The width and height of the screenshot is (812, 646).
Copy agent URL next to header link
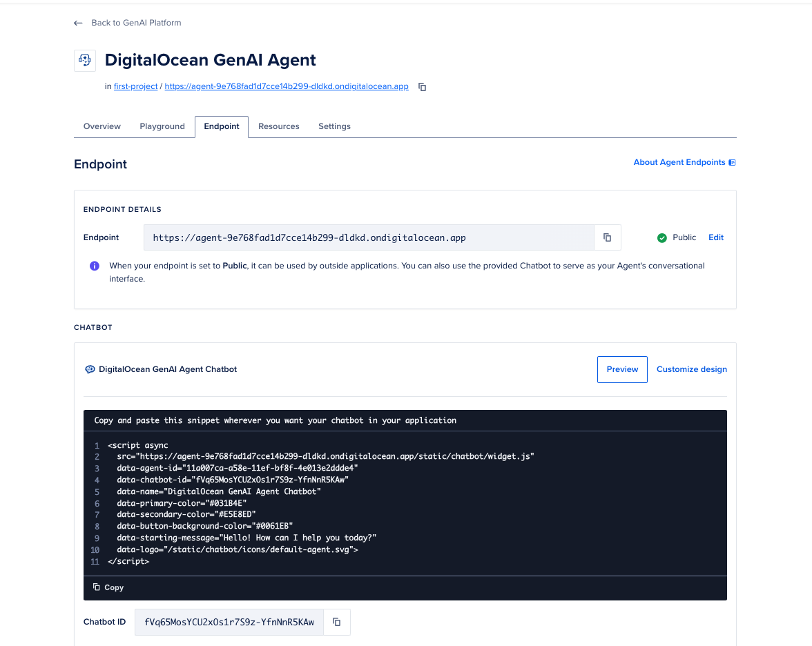point(423,87)
